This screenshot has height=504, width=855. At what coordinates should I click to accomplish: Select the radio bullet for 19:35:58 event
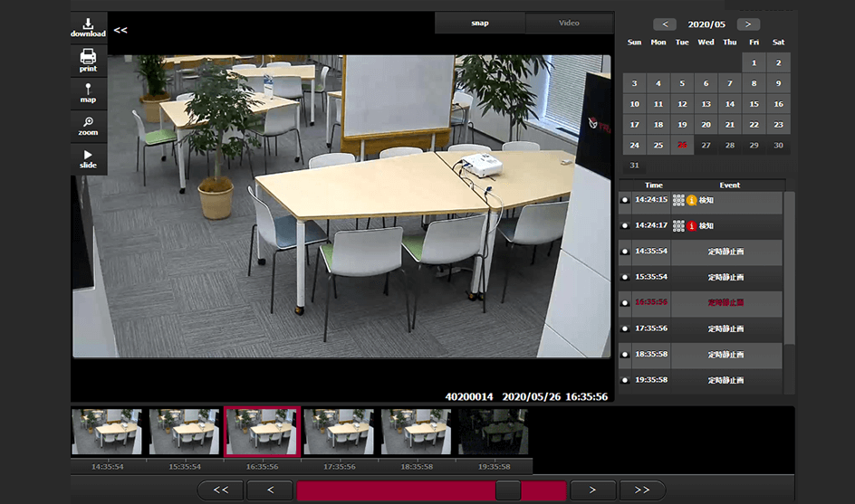[x=625, y=380]
